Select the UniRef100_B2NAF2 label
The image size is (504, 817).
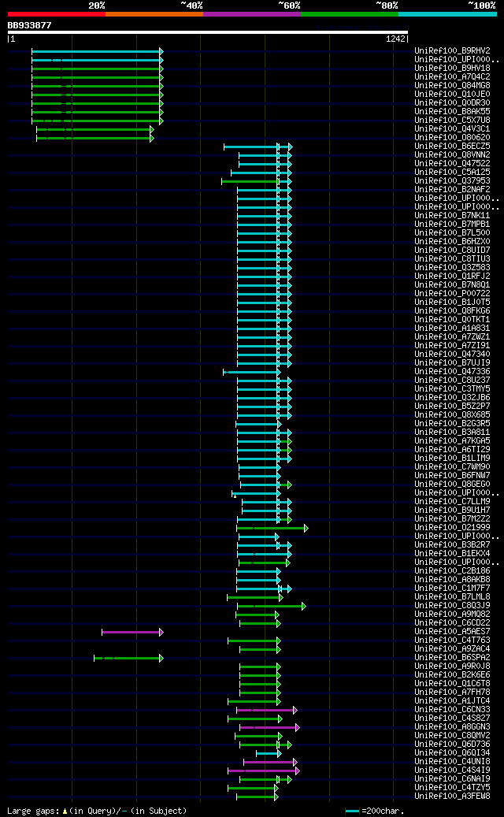tap(452, 189)
